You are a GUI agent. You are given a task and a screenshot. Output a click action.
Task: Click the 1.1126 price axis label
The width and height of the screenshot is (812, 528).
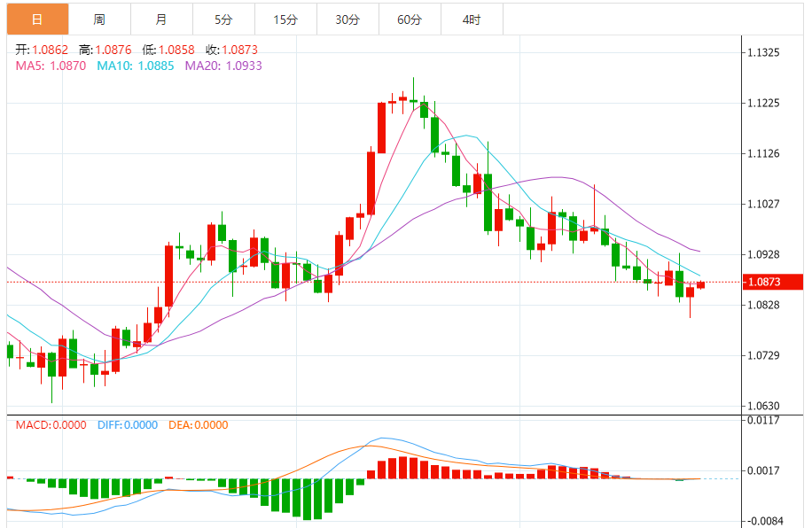[763, 153]
